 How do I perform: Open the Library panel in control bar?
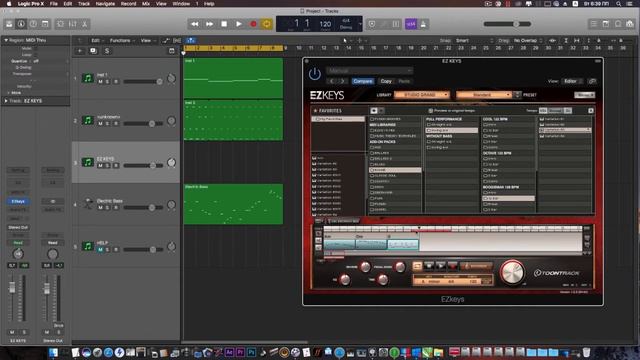pyautogui.click(x=9, y=24)
